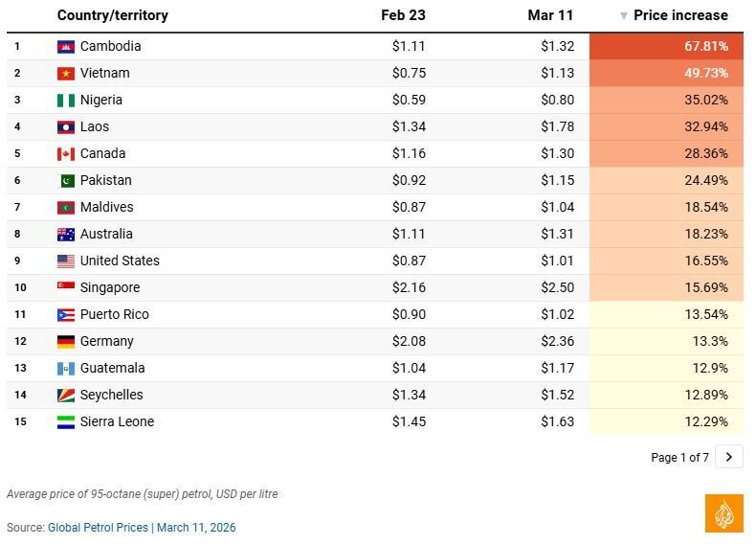Click the Canada flag icon
The width and height of the screenshot is (756, 545).
[x=65, y=154]
